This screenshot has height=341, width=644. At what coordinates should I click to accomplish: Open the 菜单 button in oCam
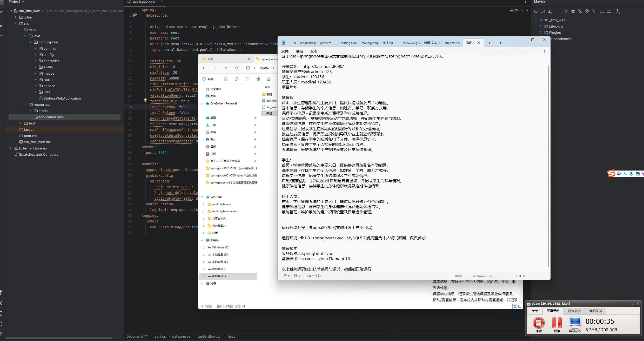point(535,311)
